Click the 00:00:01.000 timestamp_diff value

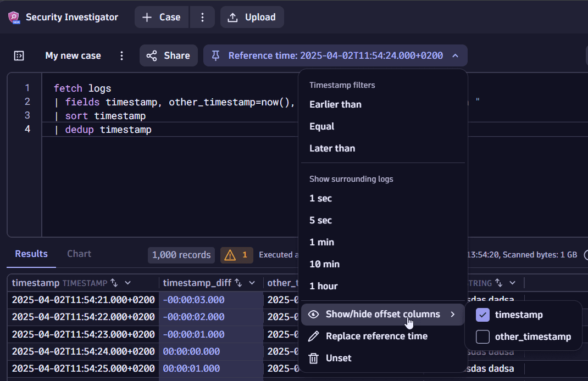click(x=191, y=368)
